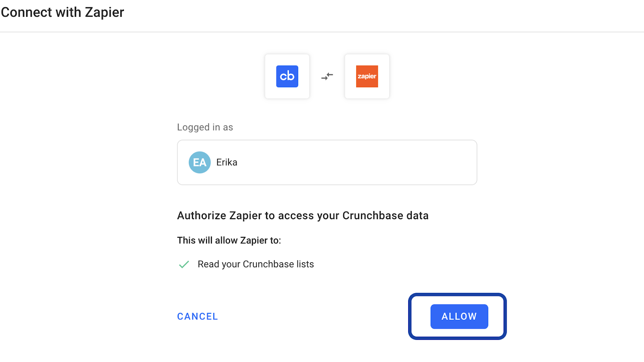Click the word Zapier in page title
This screenshot has height=362, width=644.
[x=104, y=13]
